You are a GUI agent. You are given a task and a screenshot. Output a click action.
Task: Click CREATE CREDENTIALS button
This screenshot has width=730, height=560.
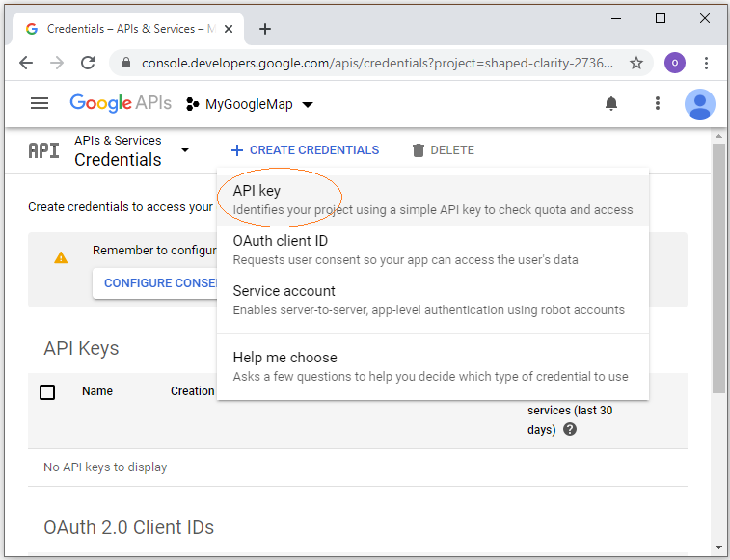click(306, 150)
